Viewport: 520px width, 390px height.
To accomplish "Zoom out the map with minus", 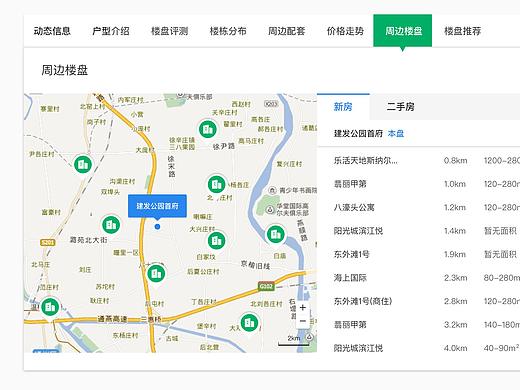I will pyautogui.click(x=303, y=321).
